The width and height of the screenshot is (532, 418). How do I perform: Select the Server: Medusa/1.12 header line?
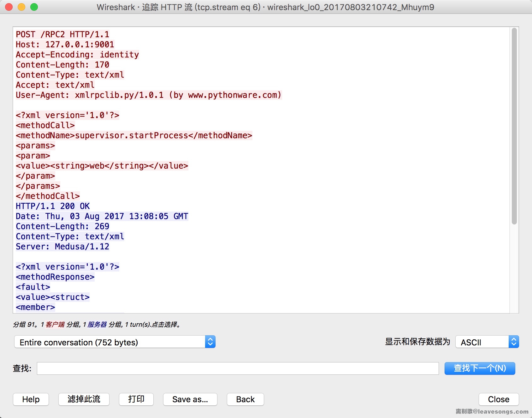62,247
